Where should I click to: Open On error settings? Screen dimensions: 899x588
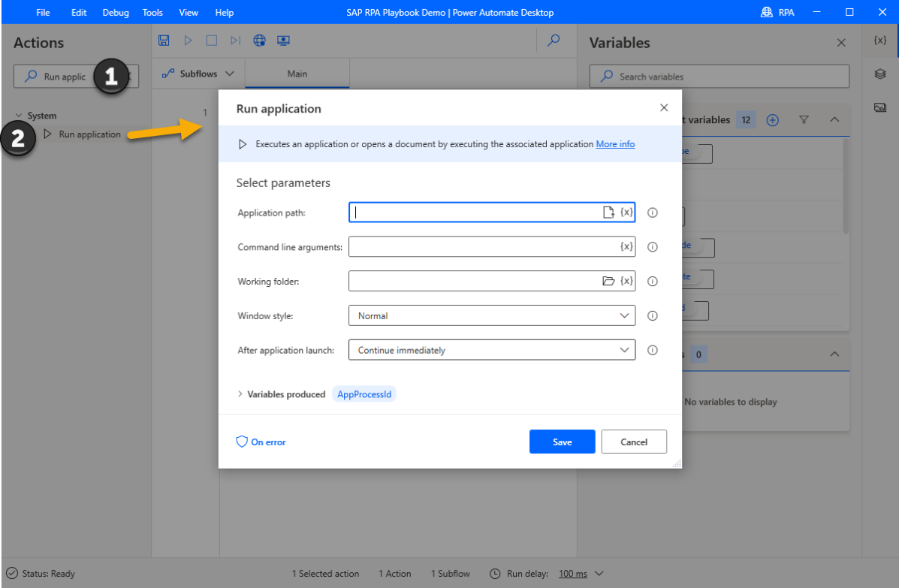pos(261,442)
